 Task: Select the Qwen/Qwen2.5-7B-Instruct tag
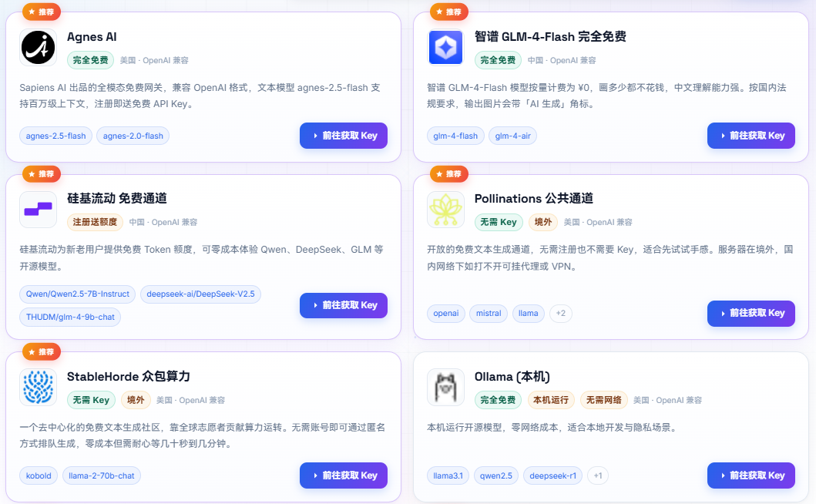78,294
